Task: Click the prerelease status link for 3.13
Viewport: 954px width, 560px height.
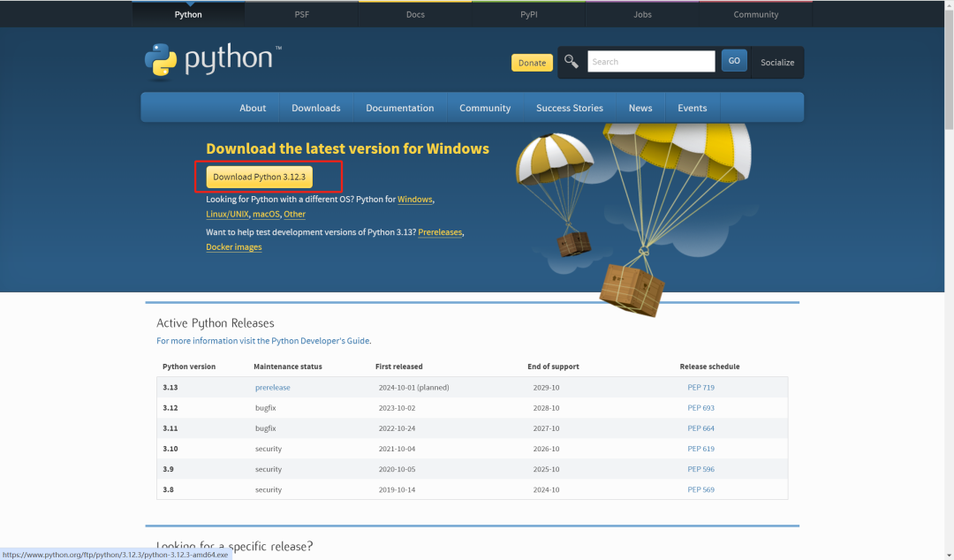Action: pos(273,388)
